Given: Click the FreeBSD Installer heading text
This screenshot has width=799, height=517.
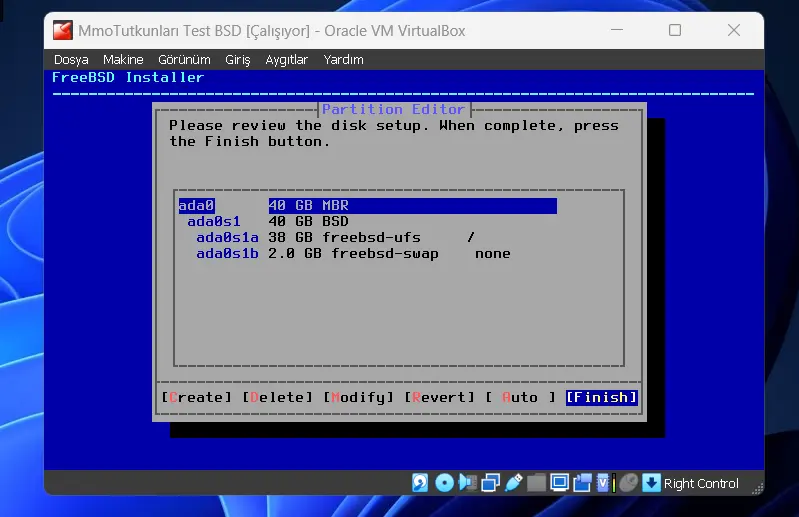Looking at the screenshot, I should point(128,77).
